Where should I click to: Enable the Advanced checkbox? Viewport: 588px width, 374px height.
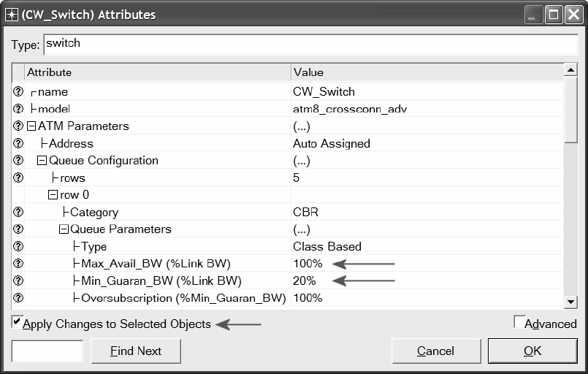pyautogui.click(x=519, y=322)
